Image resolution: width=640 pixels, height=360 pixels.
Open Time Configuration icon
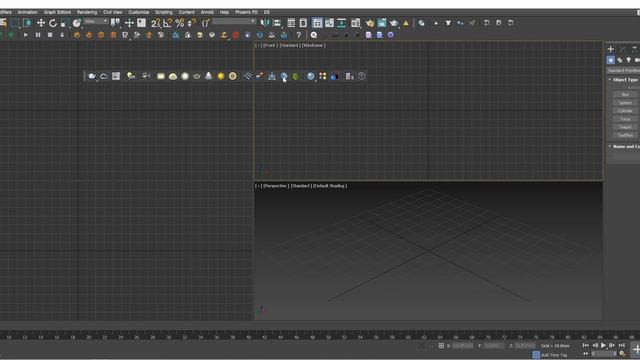(622, 354)
